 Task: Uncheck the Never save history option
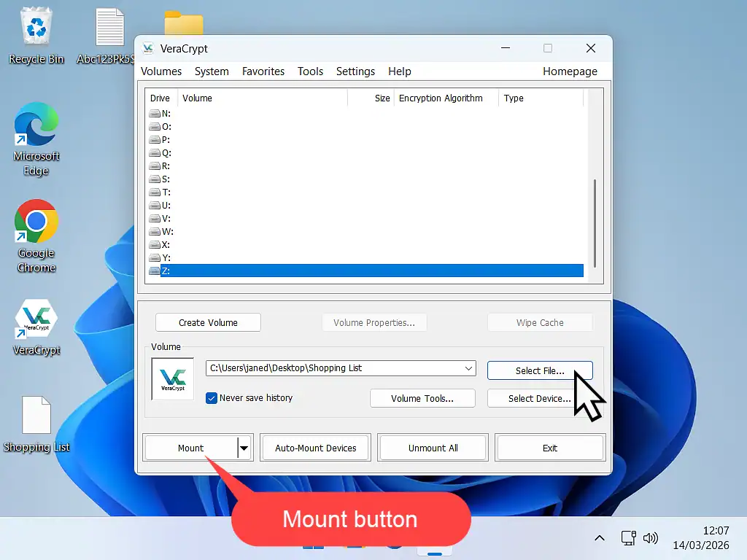pyautogui.click(x=212, y=398)
